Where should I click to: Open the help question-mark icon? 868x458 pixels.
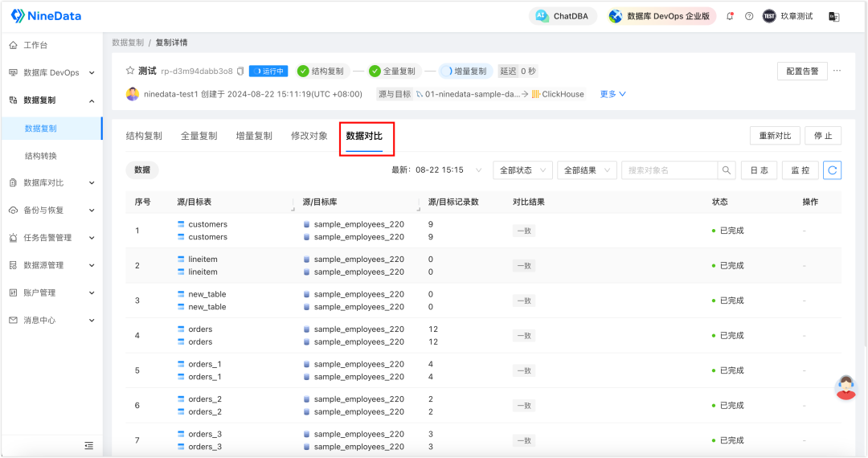[x=749, y=16]
